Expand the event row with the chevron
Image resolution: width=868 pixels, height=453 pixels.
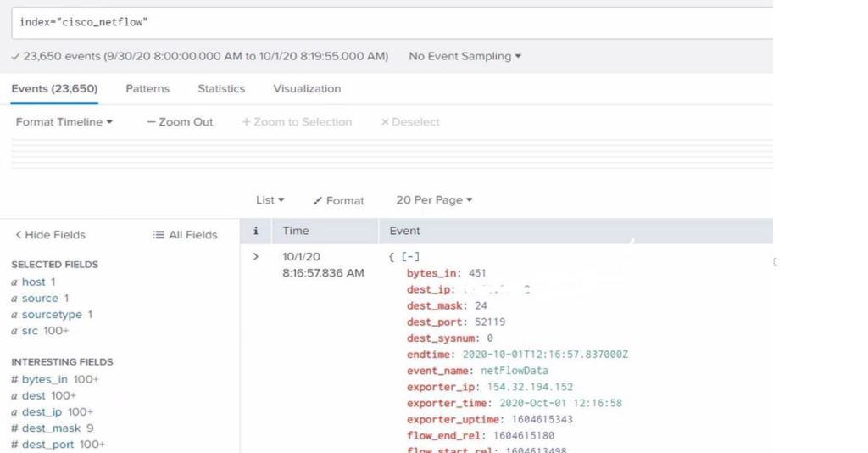255,256
